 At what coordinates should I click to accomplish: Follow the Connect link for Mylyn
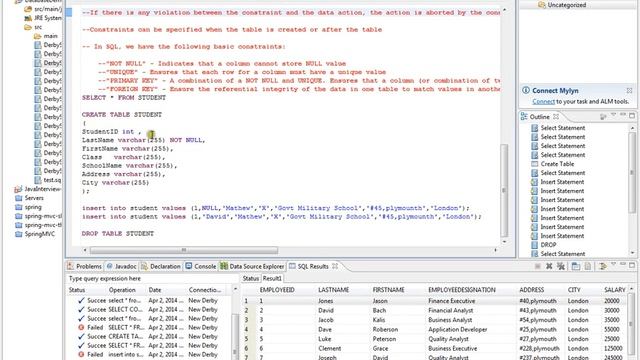[543, 101]
